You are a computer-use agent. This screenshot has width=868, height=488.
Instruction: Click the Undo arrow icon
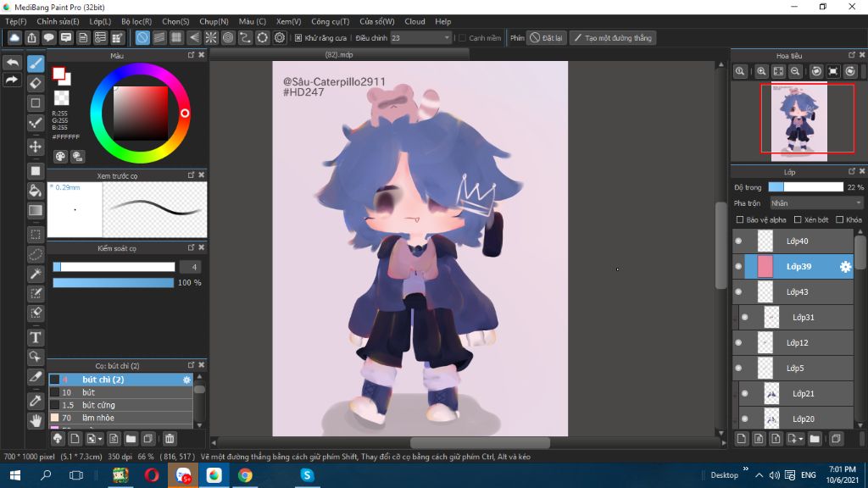coord(12,63)
